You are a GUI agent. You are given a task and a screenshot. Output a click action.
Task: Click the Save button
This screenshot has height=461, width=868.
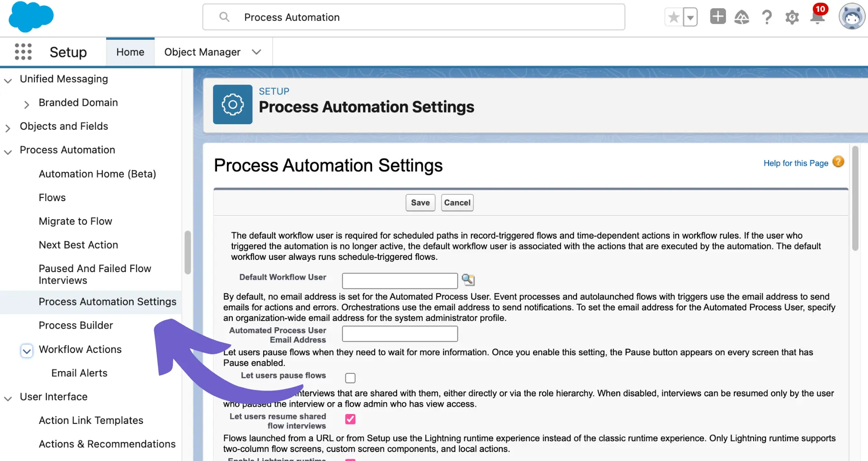420,202
